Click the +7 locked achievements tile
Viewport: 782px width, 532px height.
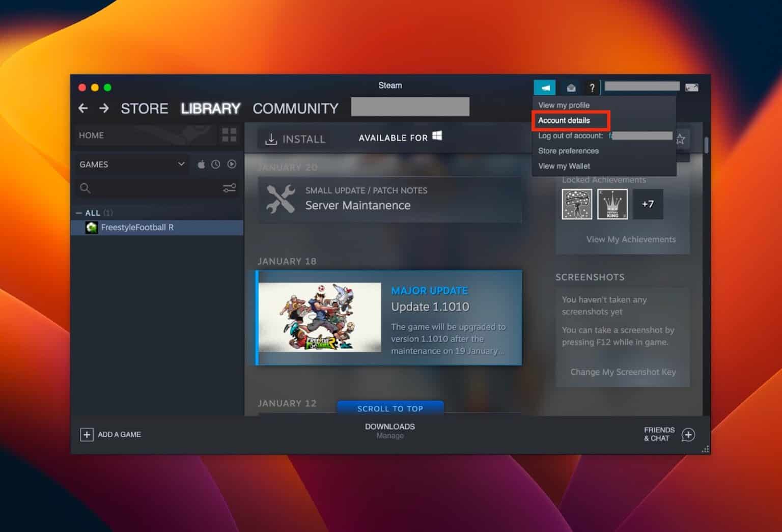click(x=648, y=204)
